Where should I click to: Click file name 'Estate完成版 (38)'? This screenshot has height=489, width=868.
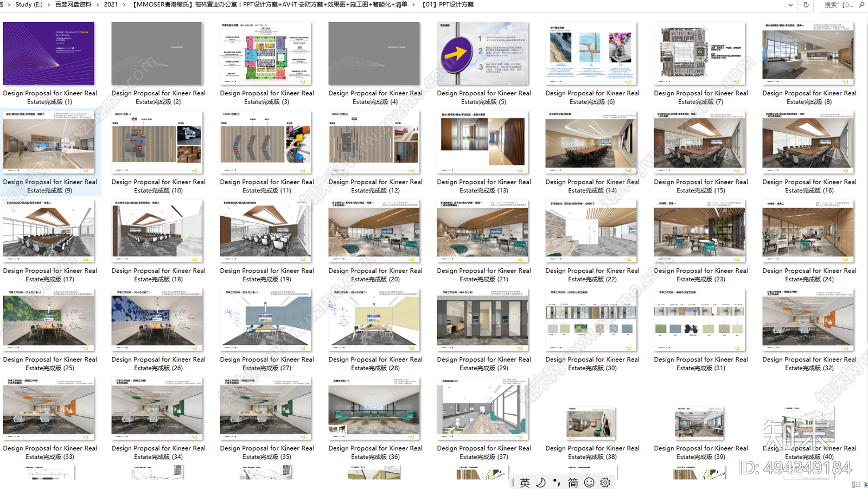(592, 453)
